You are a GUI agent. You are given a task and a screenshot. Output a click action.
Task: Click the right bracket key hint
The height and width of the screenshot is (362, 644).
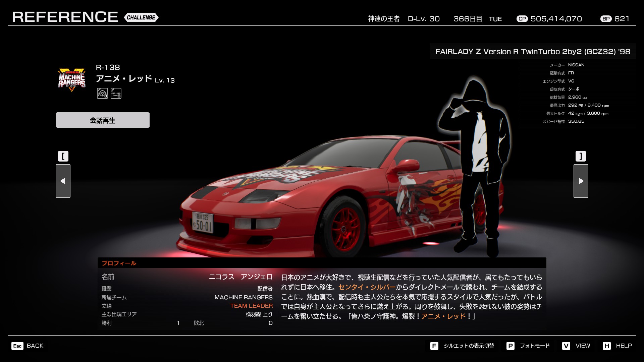[x=581, y=156]
